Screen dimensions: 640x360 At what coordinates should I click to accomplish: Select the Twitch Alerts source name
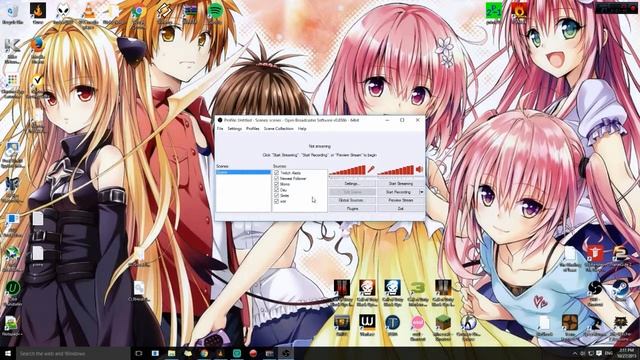290,173
